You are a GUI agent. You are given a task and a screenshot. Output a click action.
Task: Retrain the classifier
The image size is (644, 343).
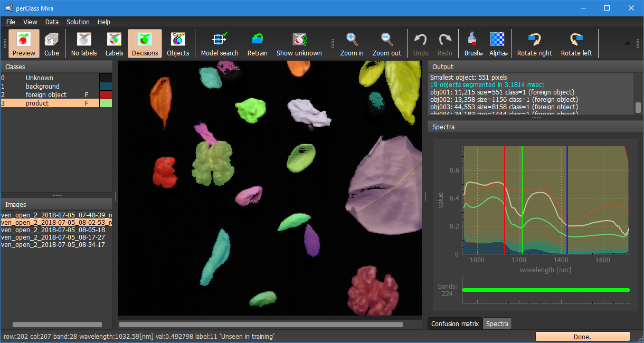pyautogui.click(x=258, y=43)
